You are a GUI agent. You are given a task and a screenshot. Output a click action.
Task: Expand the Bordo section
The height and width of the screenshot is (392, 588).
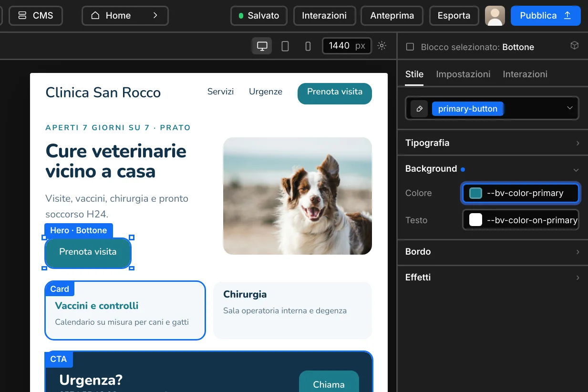click(x=493, y=252)
